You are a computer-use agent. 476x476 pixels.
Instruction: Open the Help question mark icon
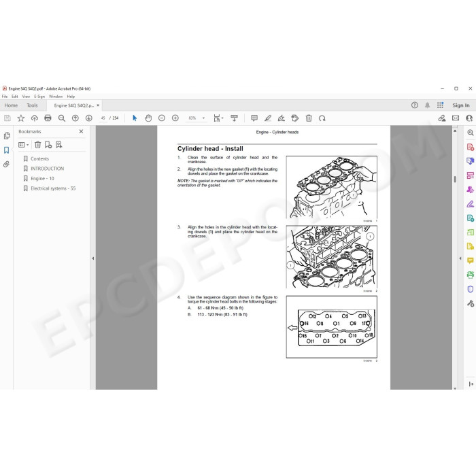(415, 105)
